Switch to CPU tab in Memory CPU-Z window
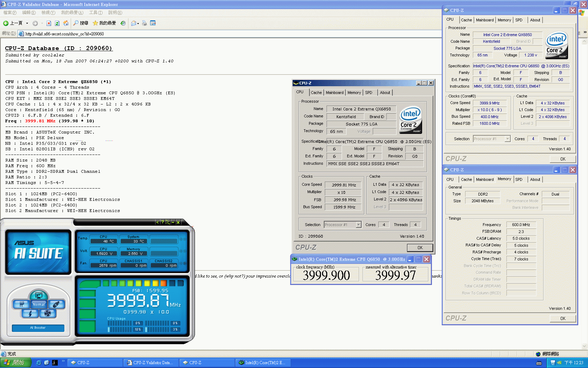Viewport: 588px width, 368px height. [x=450, y=179]
